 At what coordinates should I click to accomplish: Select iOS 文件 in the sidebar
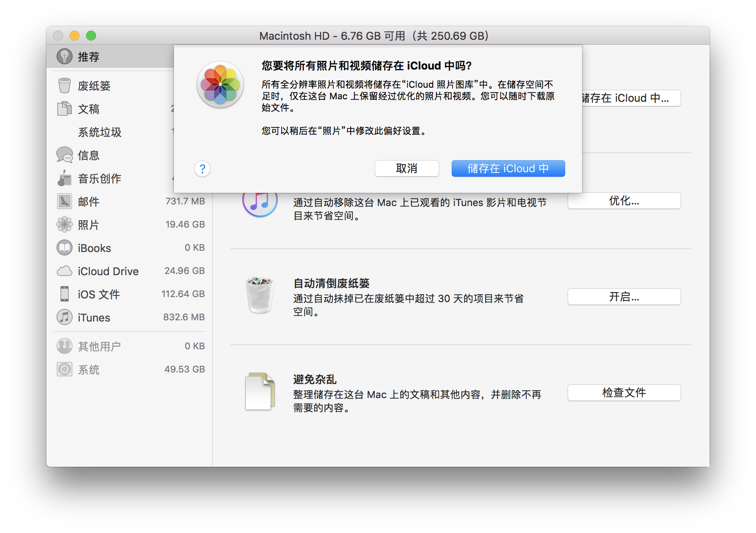point(129,294)
